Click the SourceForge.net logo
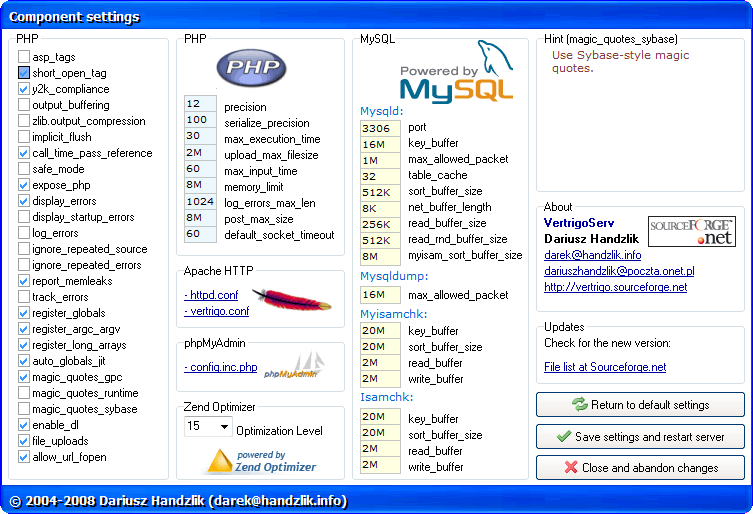Image resolution: width=753 pixels, height=514 pixels. 691,230
